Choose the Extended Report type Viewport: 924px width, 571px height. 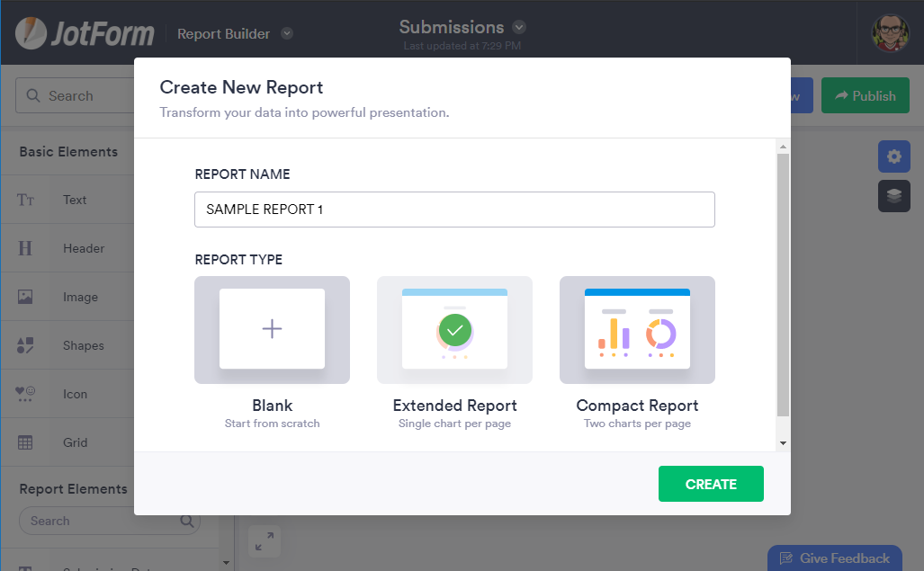(x=454, y=330)
